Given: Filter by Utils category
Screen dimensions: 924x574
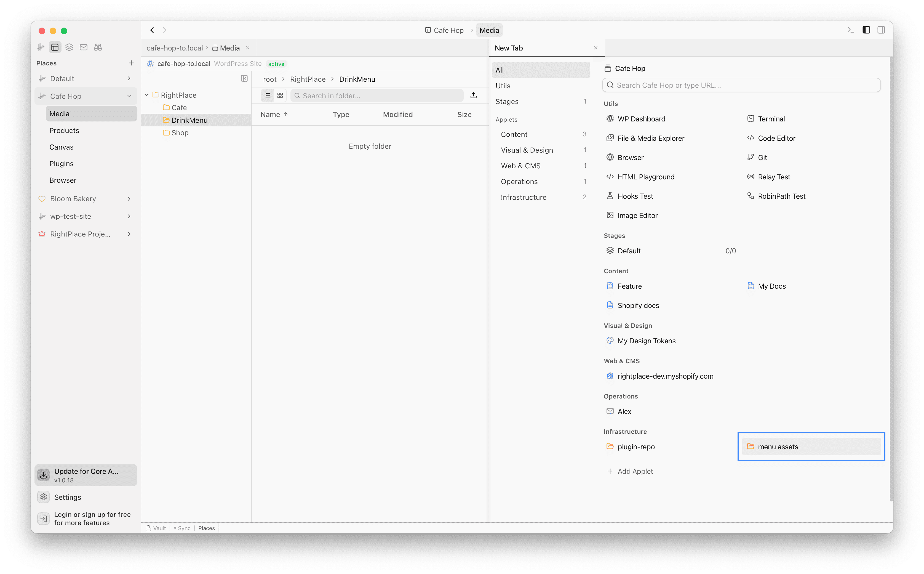Looking at the screenshot, I should [x=541, y=86].
